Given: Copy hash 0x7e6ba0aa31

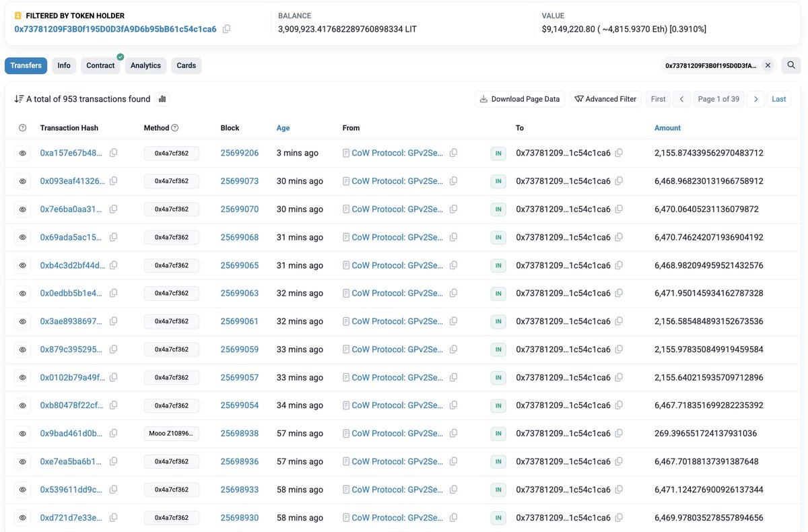Looking at the screenshot, I should click(x=113, y=209).
